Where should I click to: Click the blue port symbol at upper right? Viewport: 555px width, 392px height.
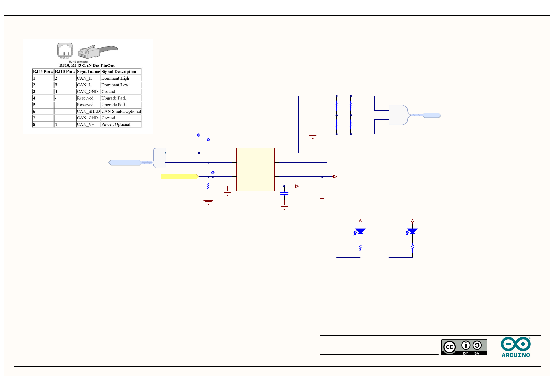pyautogui.click(x=432, y=115)
